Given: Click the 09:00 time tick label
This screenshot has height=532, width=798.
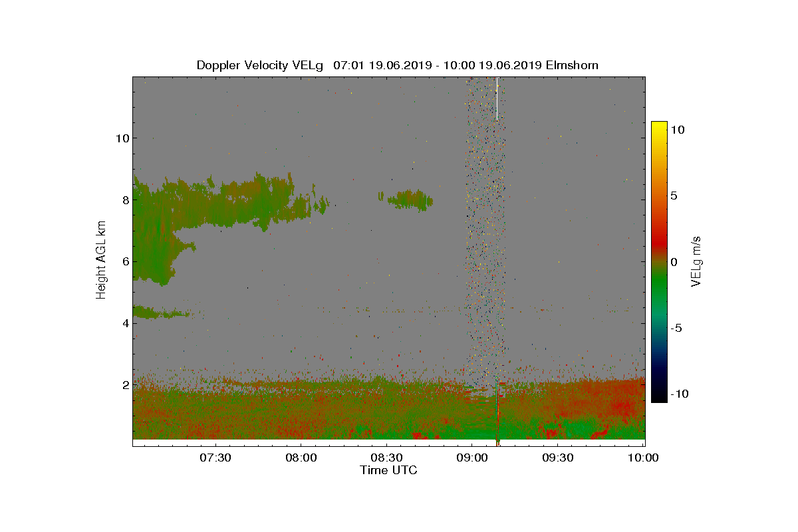Looking at the screenshot, I should pos(472,458).
